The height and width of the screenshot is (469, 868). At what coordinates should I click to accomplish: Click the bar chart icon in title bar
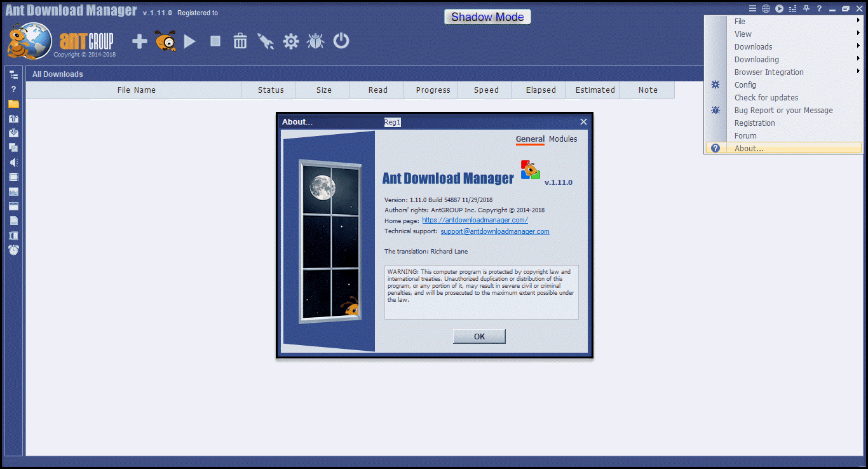(792, 9)
